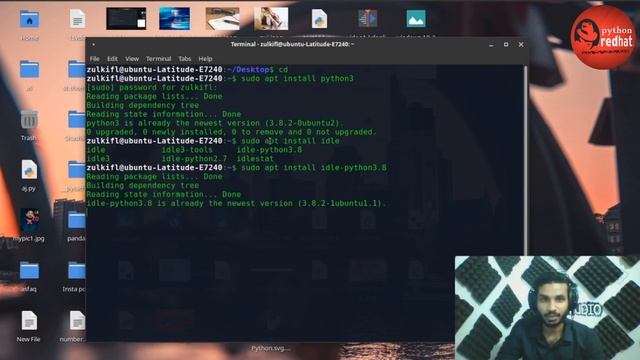Click the 'idlestat' completion suggestion
The height and width of the screenshot is (360, 640).
point(255,159)
